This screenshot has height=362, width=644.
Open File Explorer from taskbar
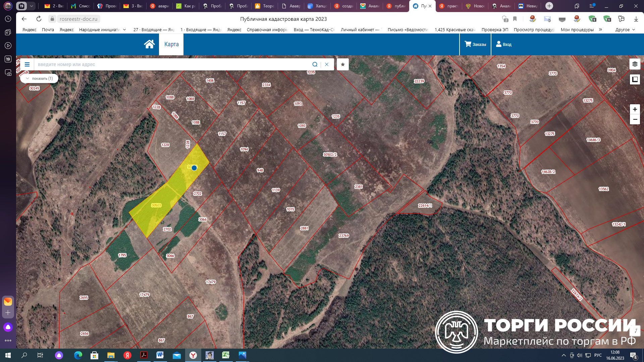coord(111,355)
